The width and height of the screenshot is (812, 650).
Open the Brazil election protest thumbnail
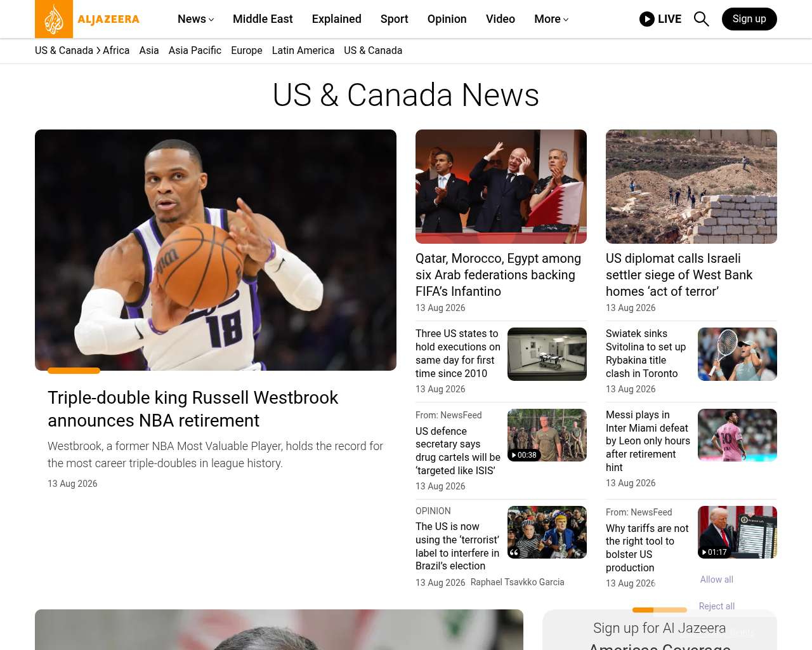547,533
